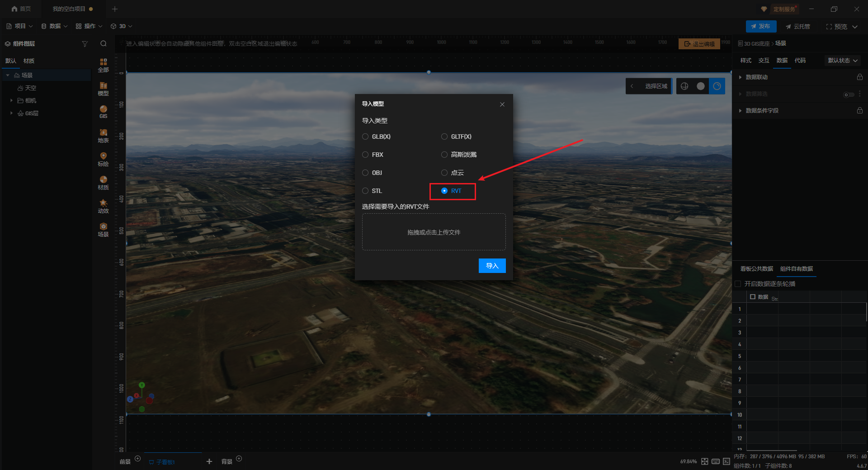Open the 模型 (Model) category in sidebar
Screen dimensions: 868x470
(103, 89)
